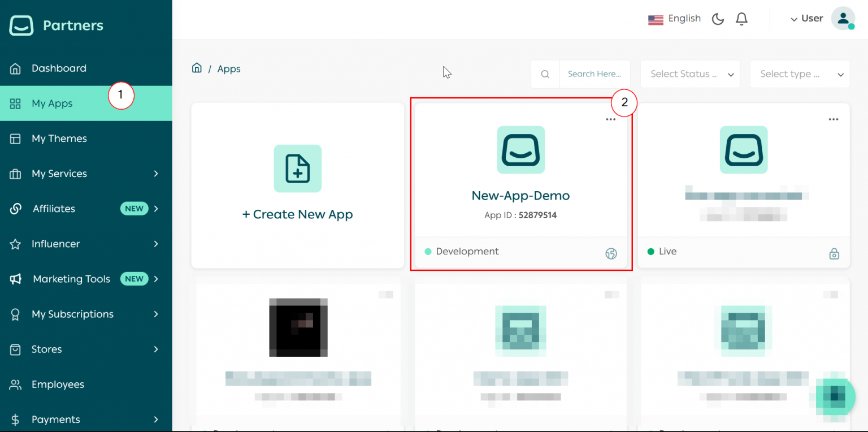Open the New-App-Demo app title
This screenshot has width=868, height=432.
[x=520, y=196]
